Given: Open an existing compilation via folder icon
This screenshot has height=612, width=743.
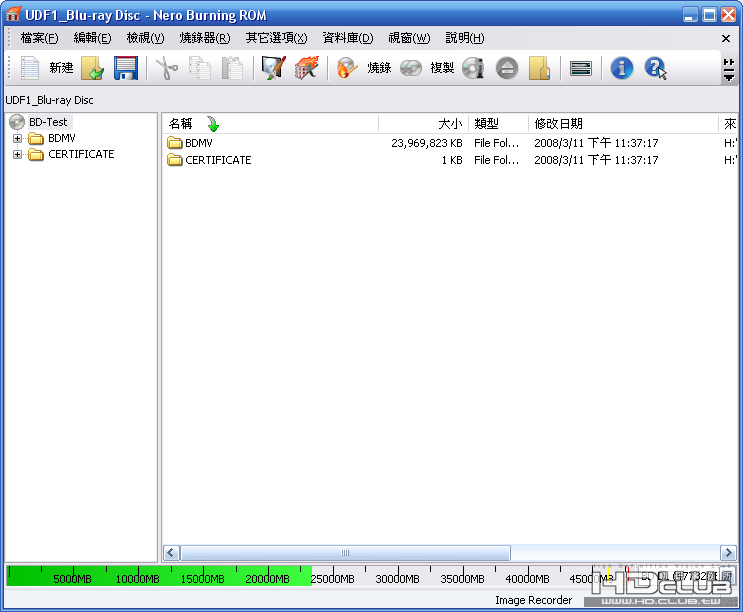Looking at the screenshot, I should pos(92,68).
